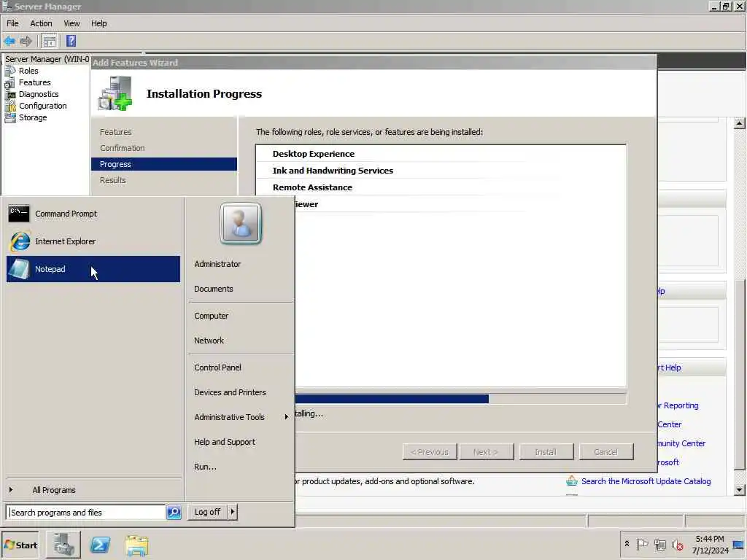Show hidden tray icons arrow
This screenshot has height=560, width=747.
(627, 544)
